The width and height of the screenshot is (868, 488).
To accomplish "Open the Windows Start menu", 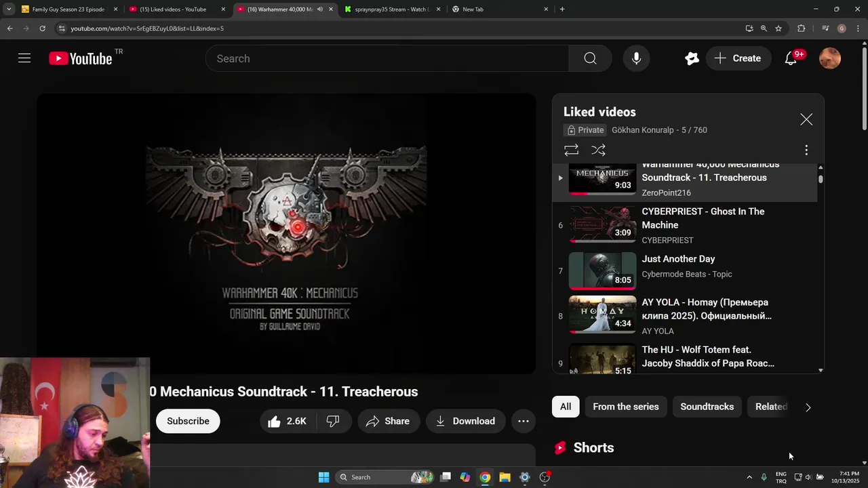I will pyautogui.click(x=323, y=477).
